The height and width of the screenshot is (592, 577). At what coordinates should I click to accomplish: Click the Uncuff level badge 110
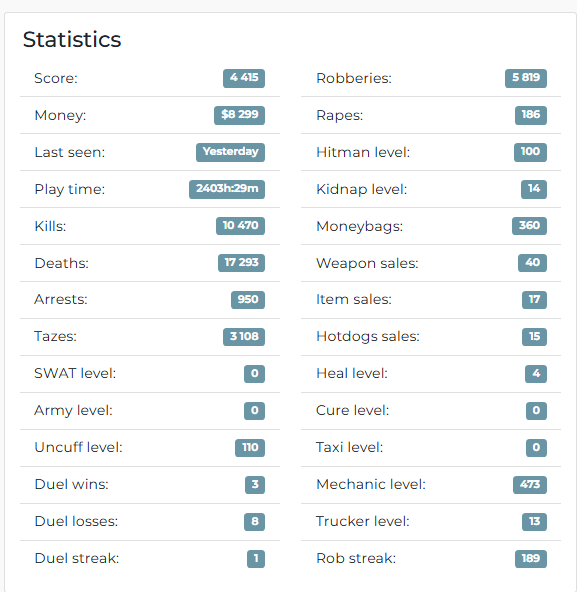tap(250, 448)
